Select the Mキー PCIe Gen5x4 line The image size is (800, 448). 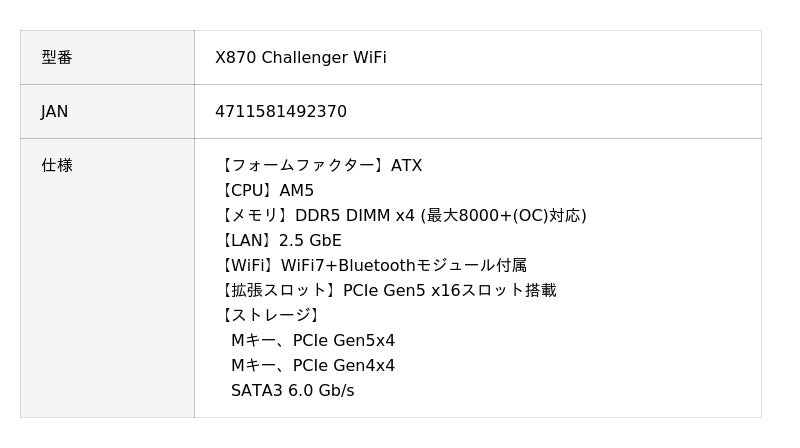click(x=313, y=341)
